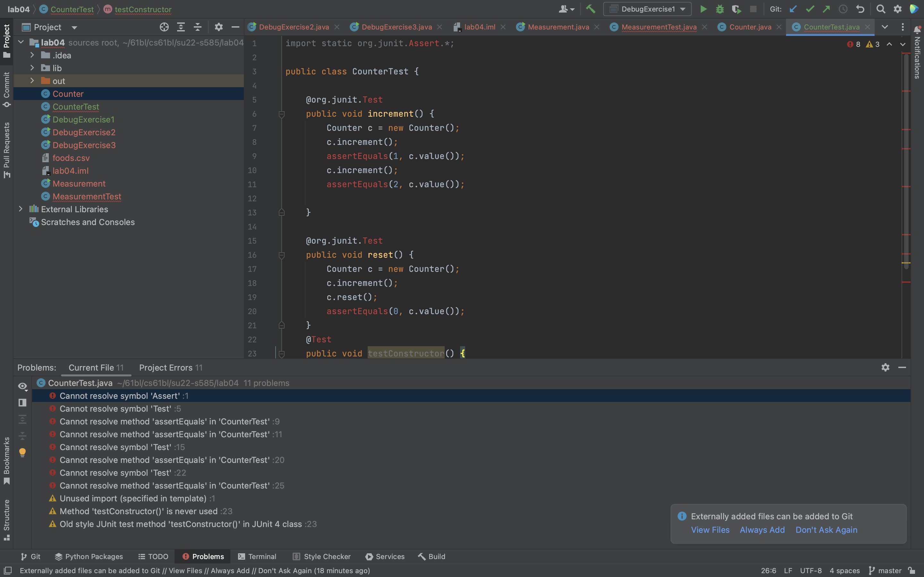Click the Debug bug icon
Viewport: 924px width, 577px height.
720,9
